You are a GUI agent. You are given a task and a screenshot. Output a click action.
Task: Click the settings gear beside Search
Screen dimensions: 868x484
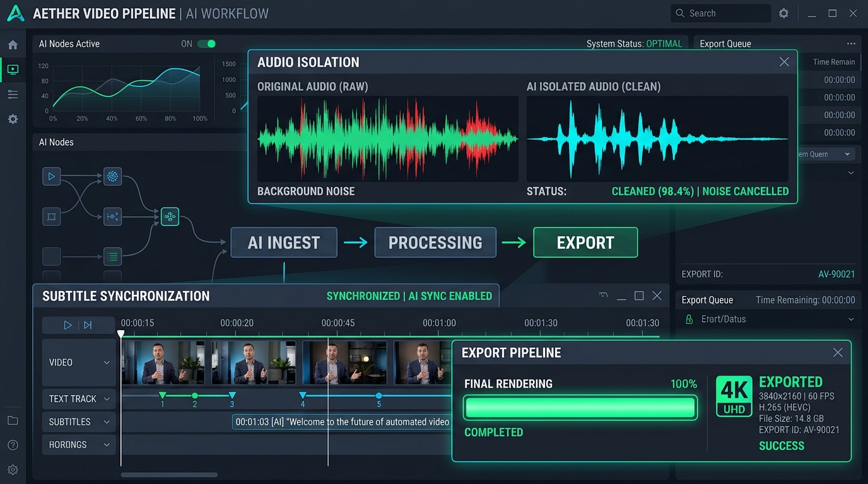click(x=783, y=13)
